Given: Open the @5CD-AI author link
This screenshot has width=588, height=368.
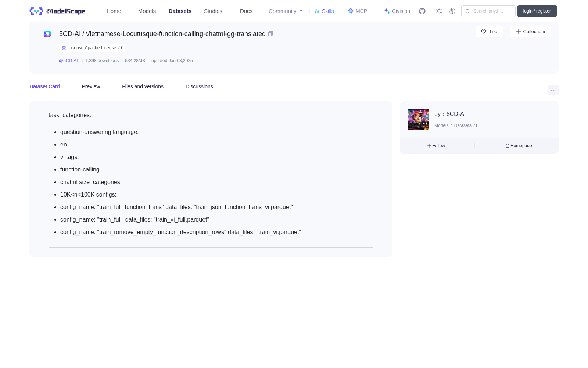Looking at the screenshot, I should [68, 61].
